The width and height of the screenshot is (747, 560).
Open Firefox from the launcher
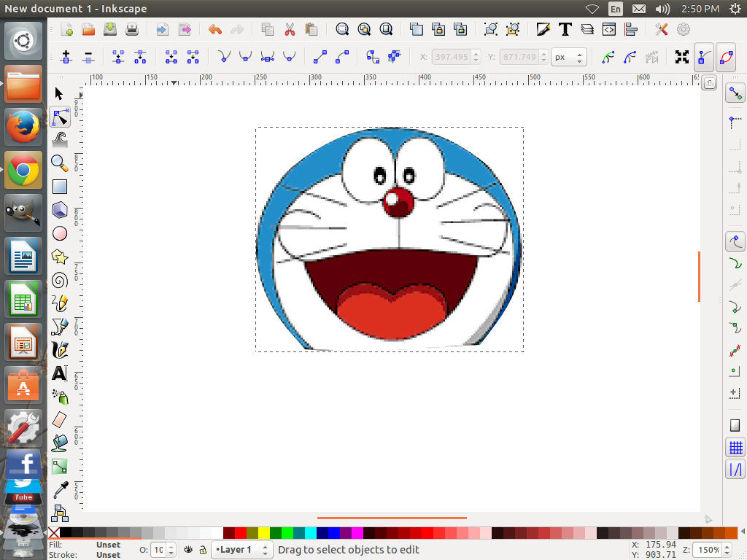click(23, 127)
